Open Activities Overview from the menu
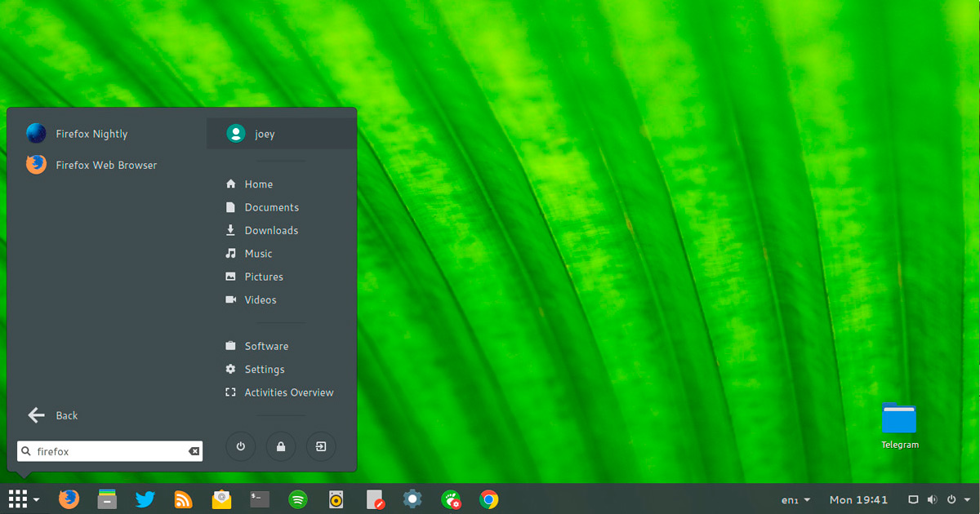980x514 pixels. click(x=288, y=392)
